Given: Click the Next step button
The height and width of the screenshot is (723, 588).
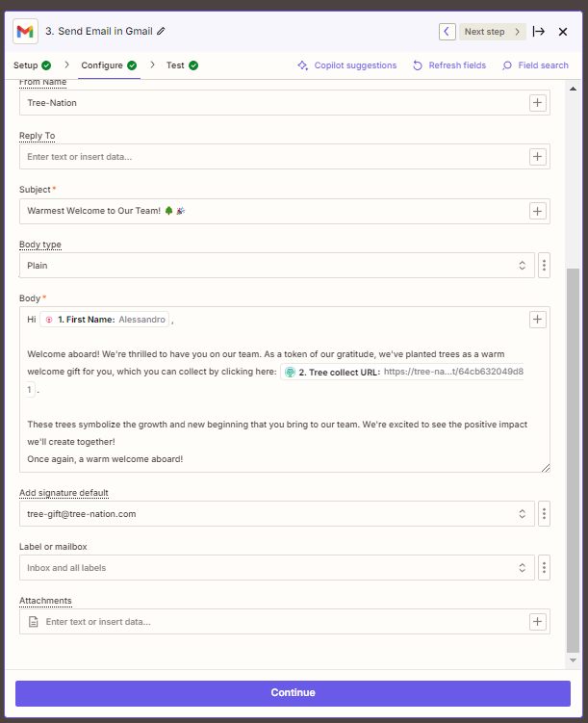Looking at the screenshot, I should (492, 32).
